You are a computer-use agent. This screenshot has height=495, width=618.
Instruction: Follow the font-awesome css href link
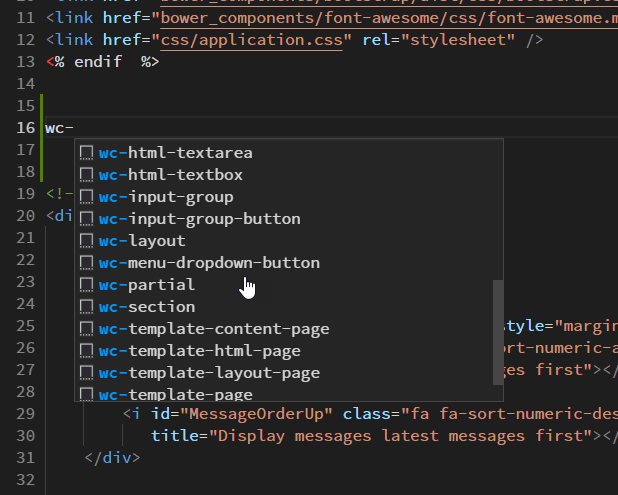[x=389, y=18]
